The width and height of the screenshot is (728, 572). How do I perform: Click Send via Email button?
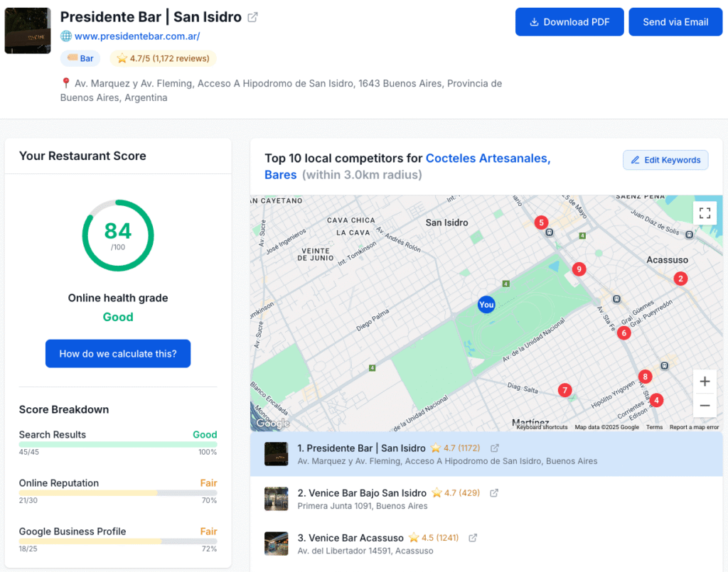click(x=675, y=22)
